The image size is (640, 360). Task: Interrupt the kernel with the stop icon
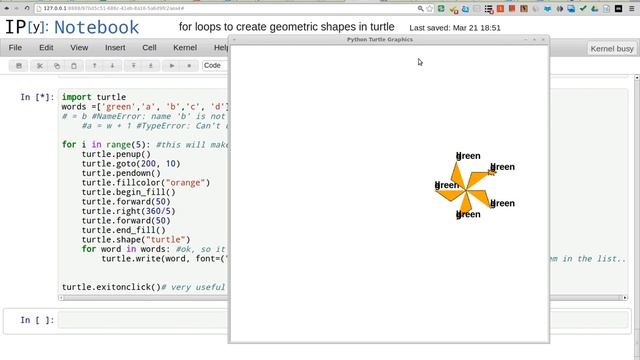click(189, 66)
